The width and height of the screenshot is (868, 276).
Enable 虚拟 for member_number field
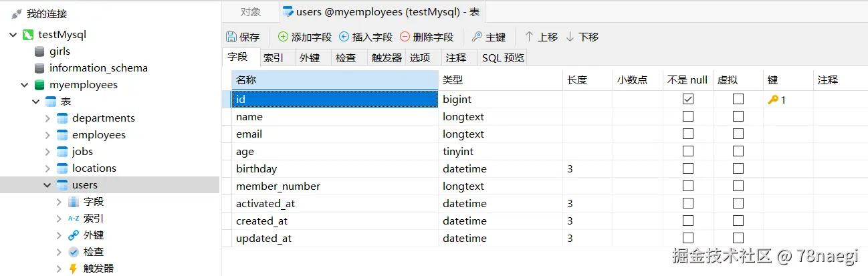pos(738,186)
